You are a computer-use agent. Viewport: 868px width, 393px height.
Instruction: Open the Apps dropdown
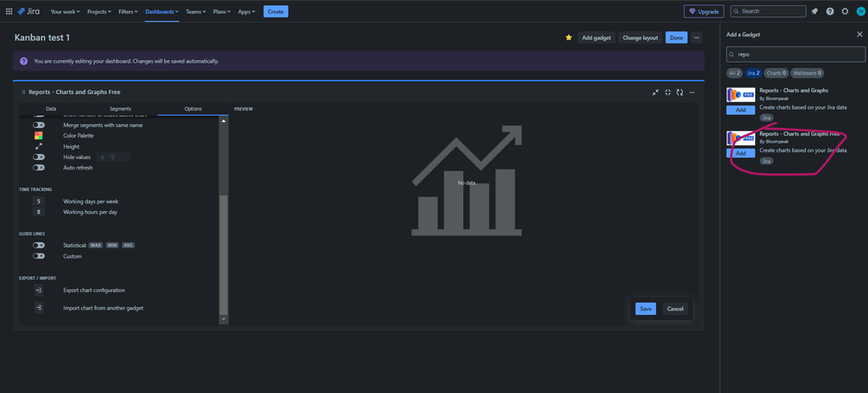(247, 11)
